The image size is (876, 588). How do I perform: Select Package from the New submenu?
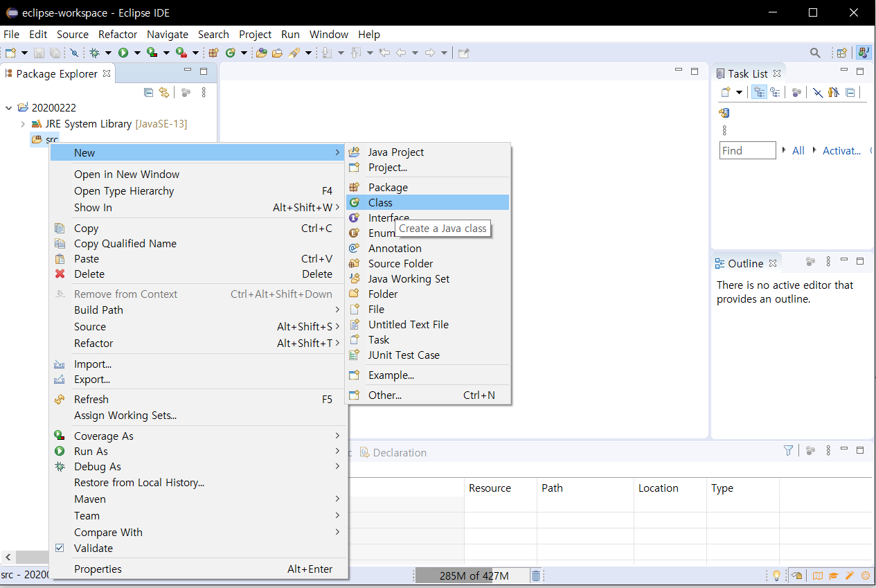428,187
